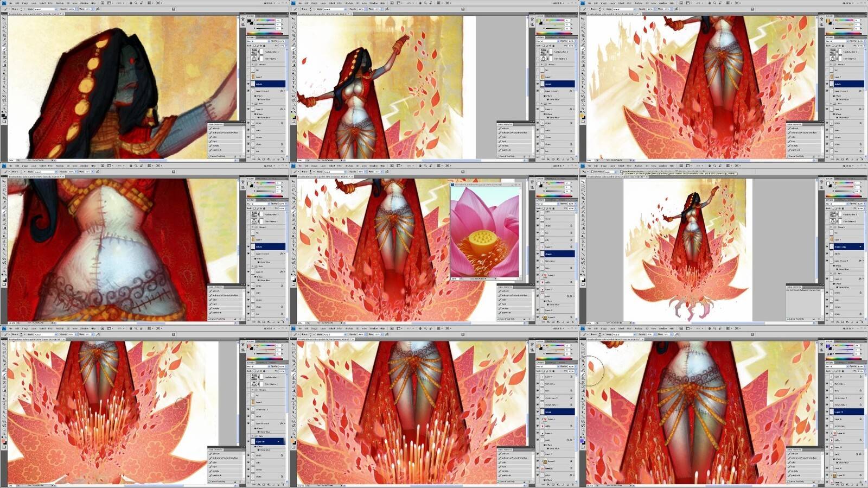This screenshot has height=488, width=868.
Task: Open the workspace switcher dropdown in the face close-up frame
Action: 269,3
